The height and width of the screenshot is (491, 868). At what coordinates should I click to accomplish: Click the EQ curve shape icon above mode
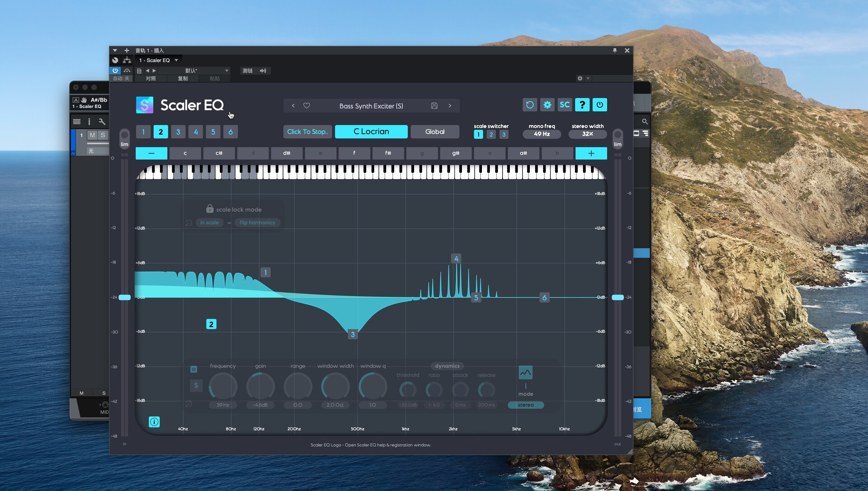(x=525, y=373)
